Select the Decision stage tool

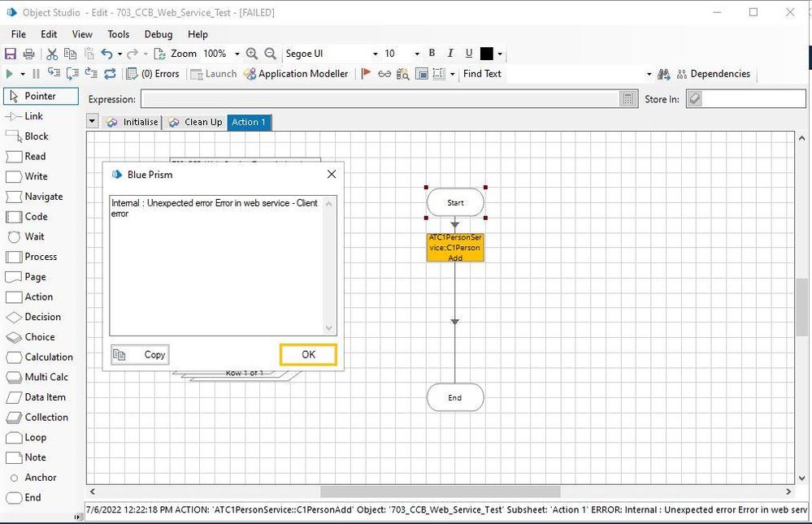click(33, 317)
